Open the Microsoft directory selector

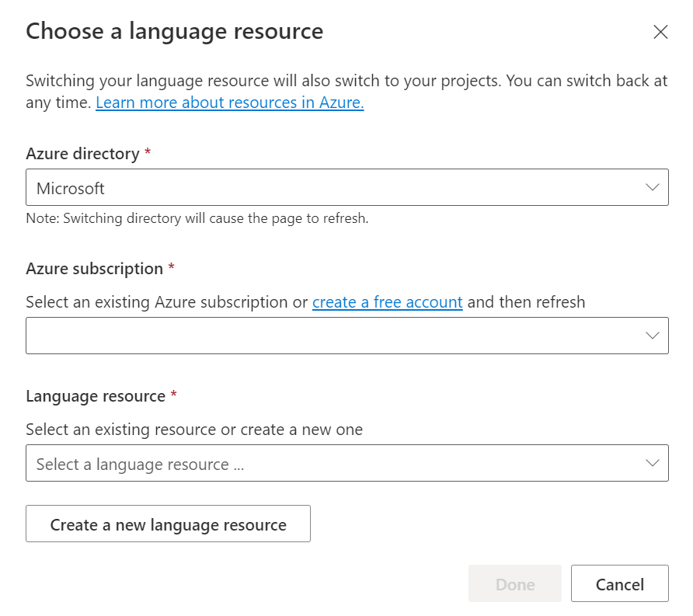pos(346,187)
